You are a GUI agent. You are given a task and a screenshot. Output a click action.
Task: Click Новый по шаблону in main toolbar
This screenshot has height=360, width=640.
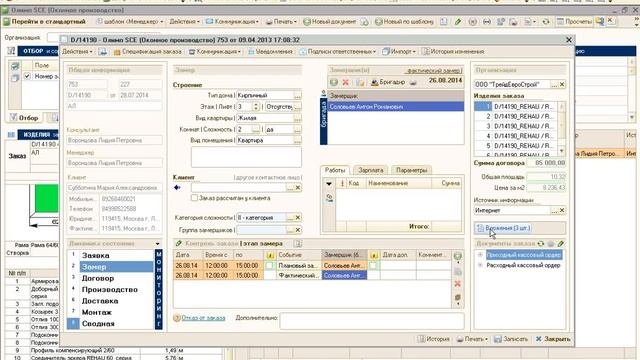(x=404, y=22)
